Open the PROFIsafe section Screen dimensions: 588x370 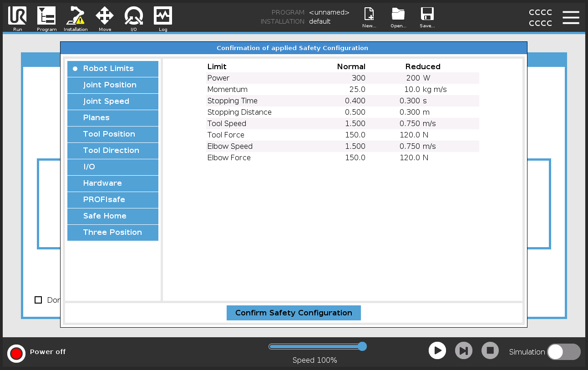[x=113, y=200]
